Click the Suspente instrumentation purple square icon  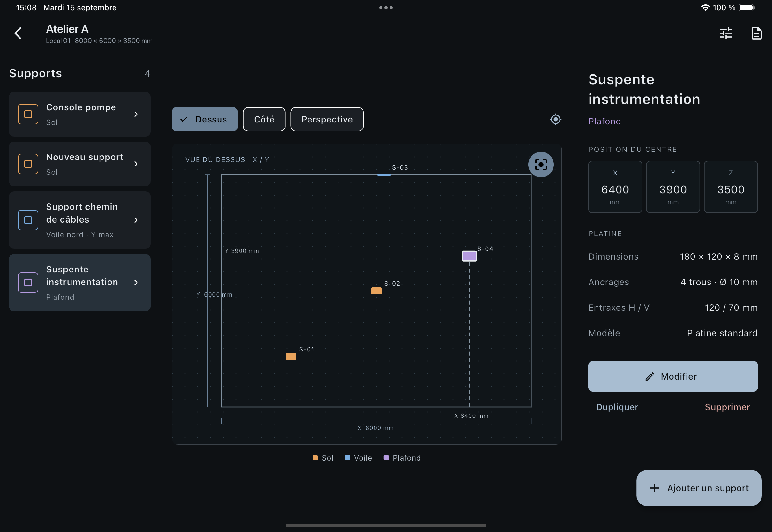tap(28, 283)
